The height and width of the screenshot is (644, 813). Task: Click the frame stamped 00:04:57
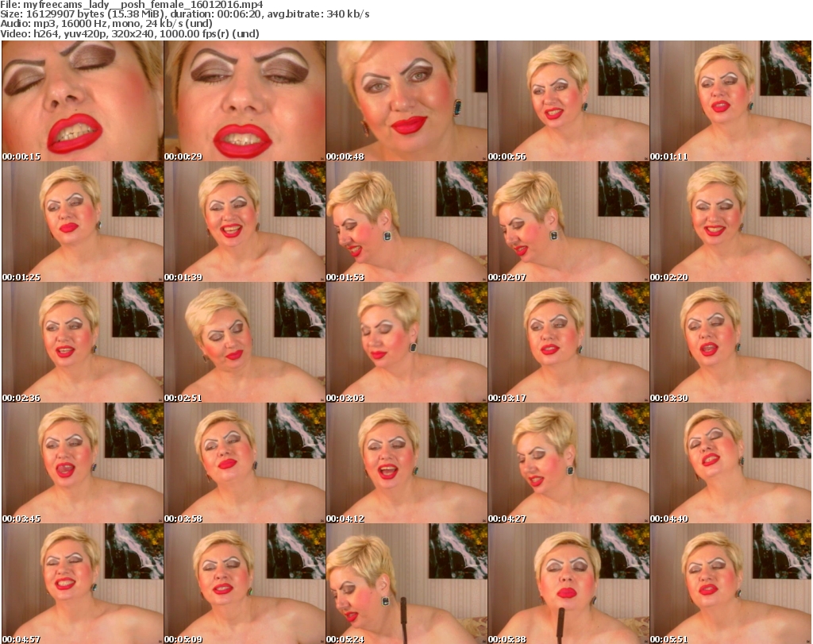click(x=83, y=584)
